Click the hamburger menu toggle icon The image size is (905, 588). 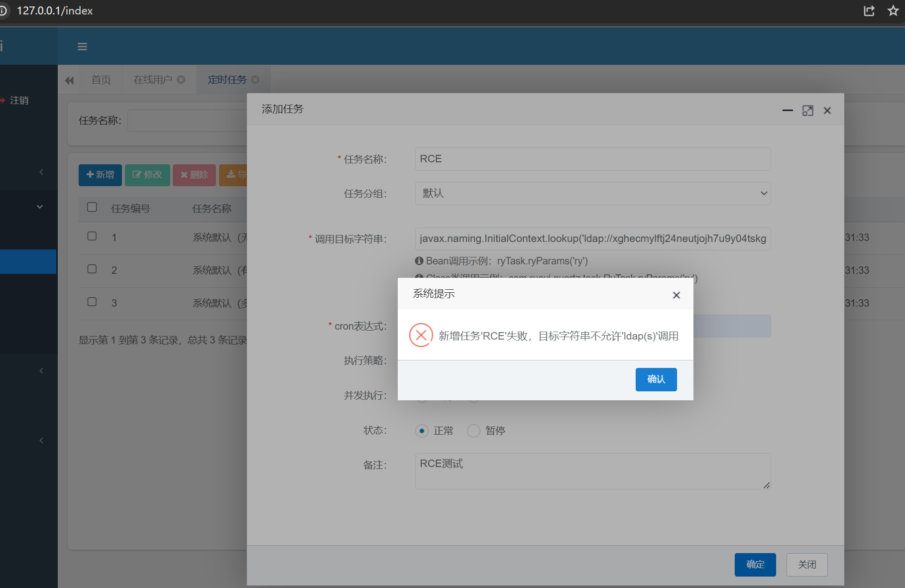(x=83, y=47)
